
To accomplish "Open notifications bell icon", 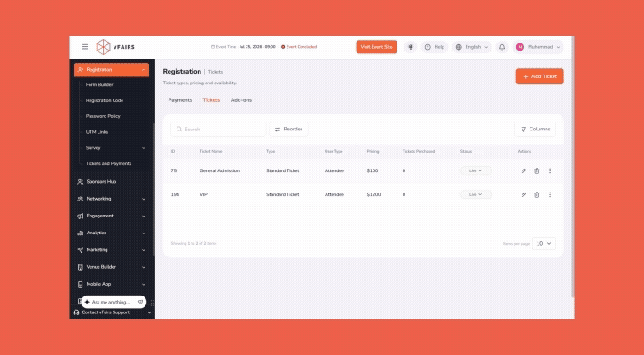I will [502, 47].
